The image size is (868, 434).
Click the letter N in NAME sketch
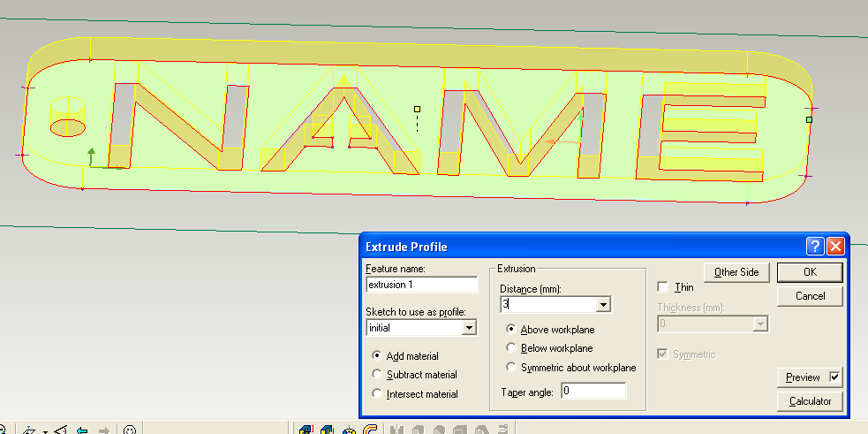pyautogui.click(x=177, y=126)
